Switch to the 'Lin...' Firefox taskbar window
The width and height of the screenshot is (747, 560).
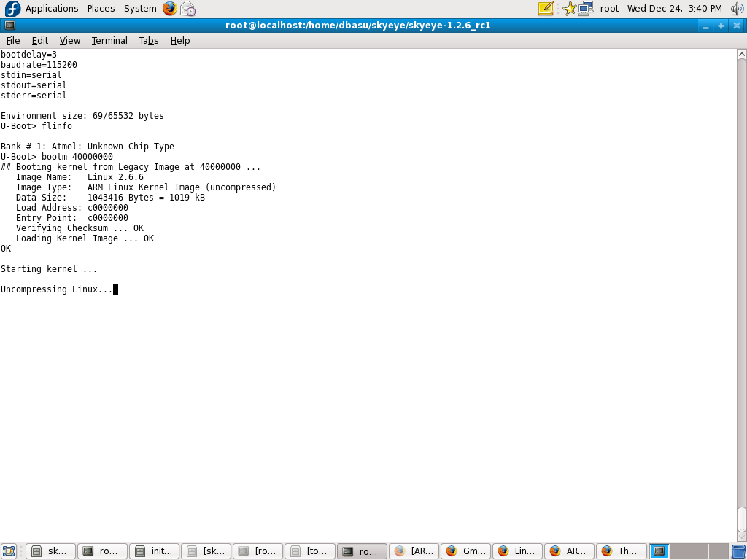518,551
